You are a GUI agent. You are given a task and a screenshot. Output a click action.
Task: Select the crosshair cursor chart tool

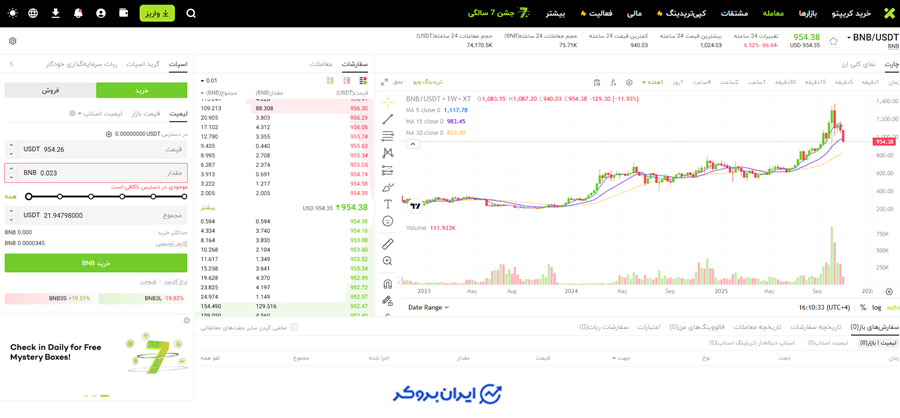(x=388, y=102)
